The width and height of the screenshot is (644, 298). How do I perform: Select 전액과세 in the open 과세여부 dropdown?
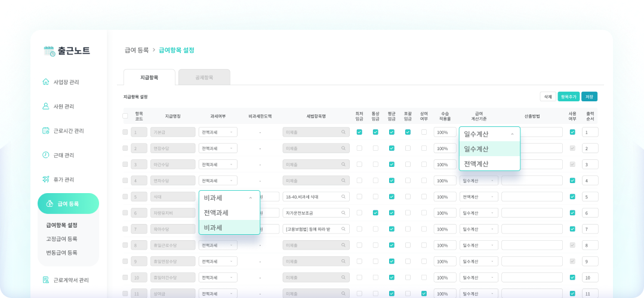pyautogui.click(x=216, y=213)
